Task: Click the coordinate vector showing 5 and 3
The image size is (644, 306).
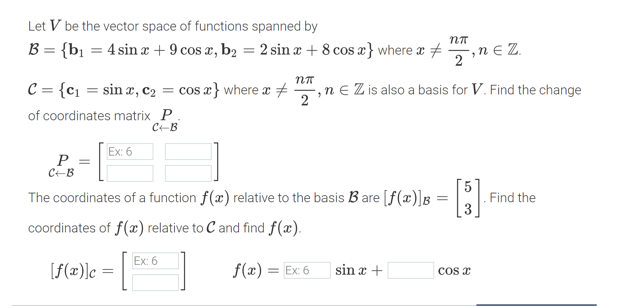Action: [467, 198]
